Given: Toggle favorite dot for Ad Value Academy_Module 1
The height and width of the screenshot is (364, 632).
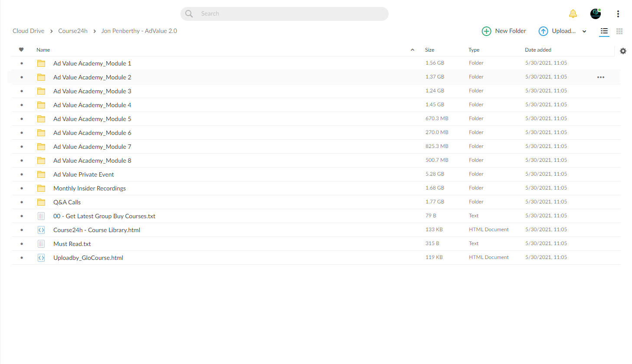Looking at the screenshot, I should 22,63.
